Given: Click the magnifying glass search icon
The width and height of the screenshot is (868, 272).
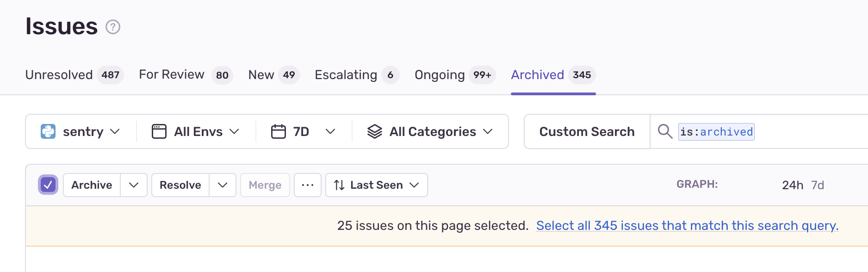Looking at the screenshot, I should coord(665,131).
